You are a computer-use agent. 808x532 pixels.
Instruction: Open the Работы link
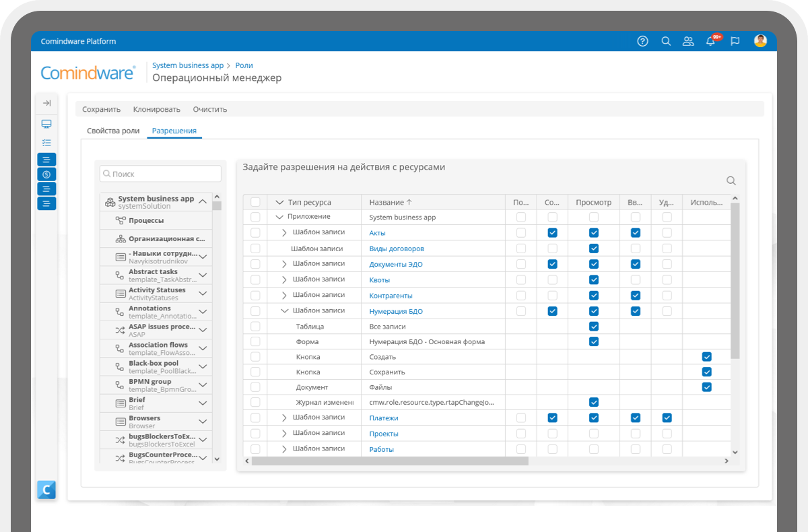(382, 449)
